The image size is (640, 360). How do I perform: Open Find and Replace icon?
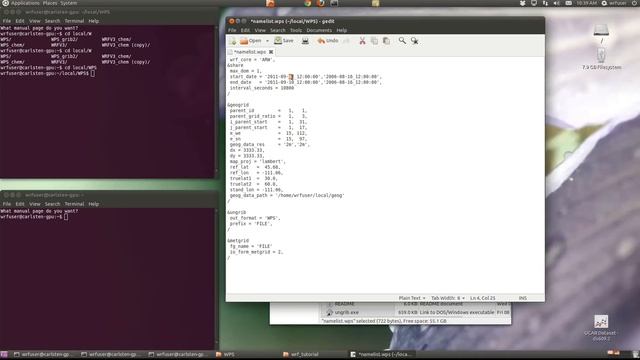point(414,41)
